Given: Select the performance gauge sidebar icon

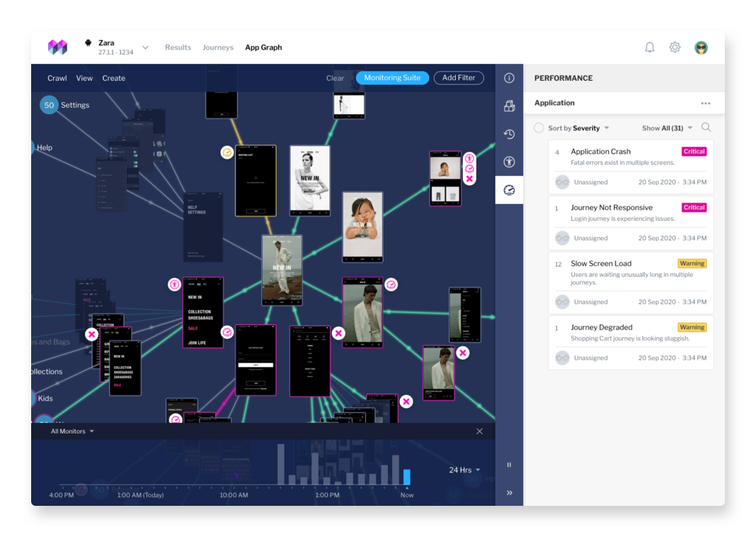Looking at the screenshot, I should tap(509, 190).
